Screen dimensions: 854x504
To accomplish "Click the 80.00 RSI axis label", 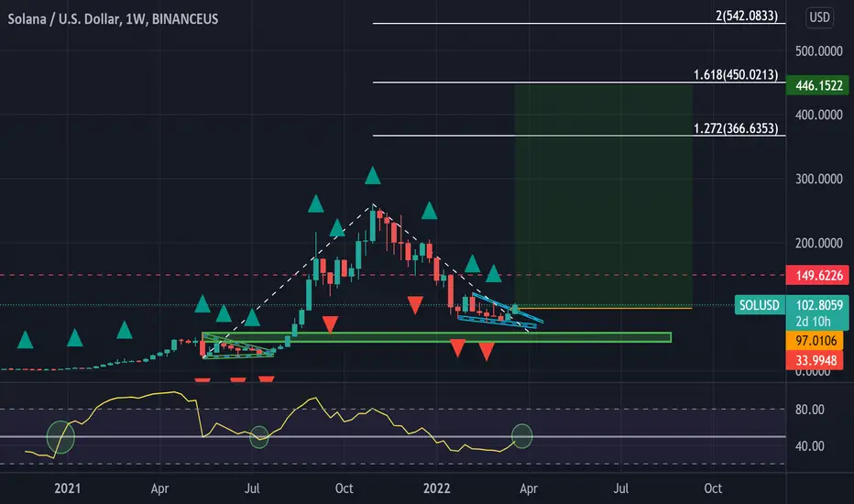I will 809,410.
